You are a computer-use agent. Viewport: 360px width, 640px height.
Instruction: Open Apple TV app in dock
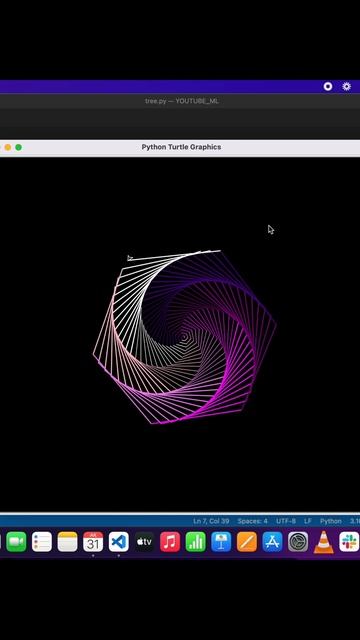(x=144, y=542)
